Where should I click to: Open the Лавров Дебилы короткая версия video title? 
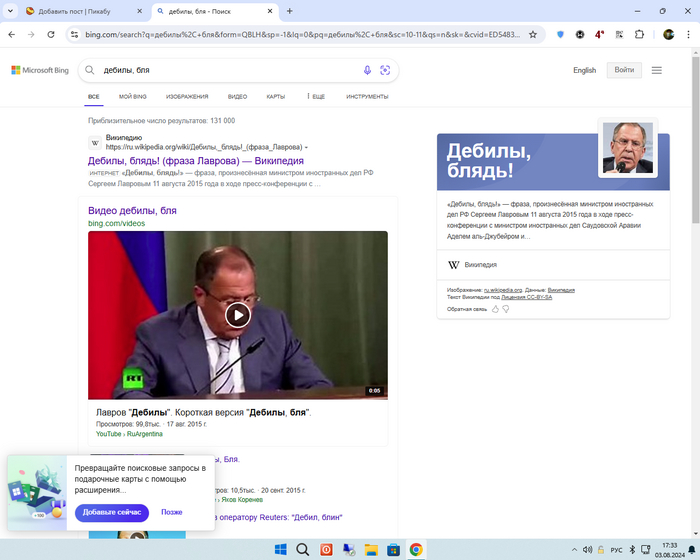[x=204, y=412]
